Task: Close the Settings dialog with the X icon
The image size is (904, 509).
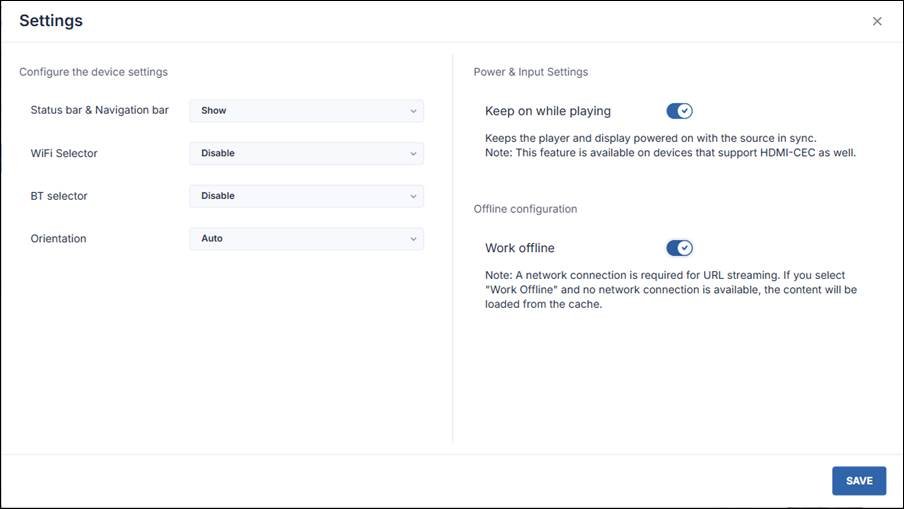Action: [x=877, y=21]
